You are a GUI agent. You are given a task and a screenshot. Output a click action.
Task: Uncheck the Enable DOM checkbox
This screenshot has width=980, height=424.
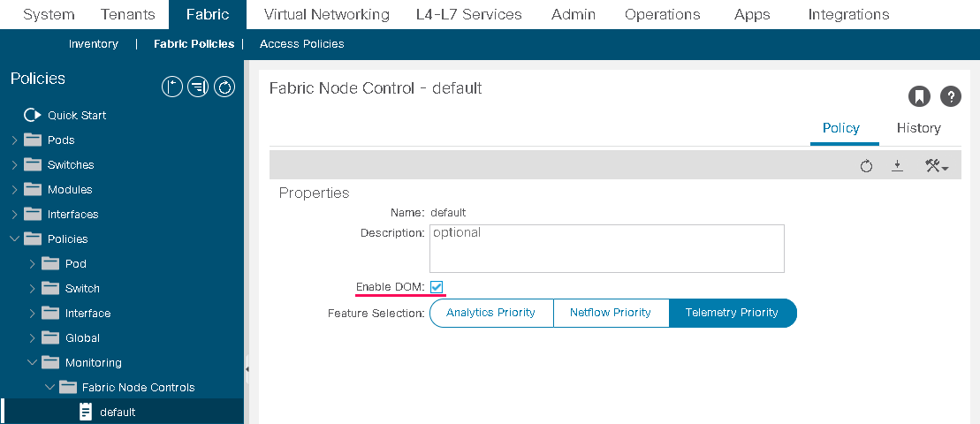(437, 286)
